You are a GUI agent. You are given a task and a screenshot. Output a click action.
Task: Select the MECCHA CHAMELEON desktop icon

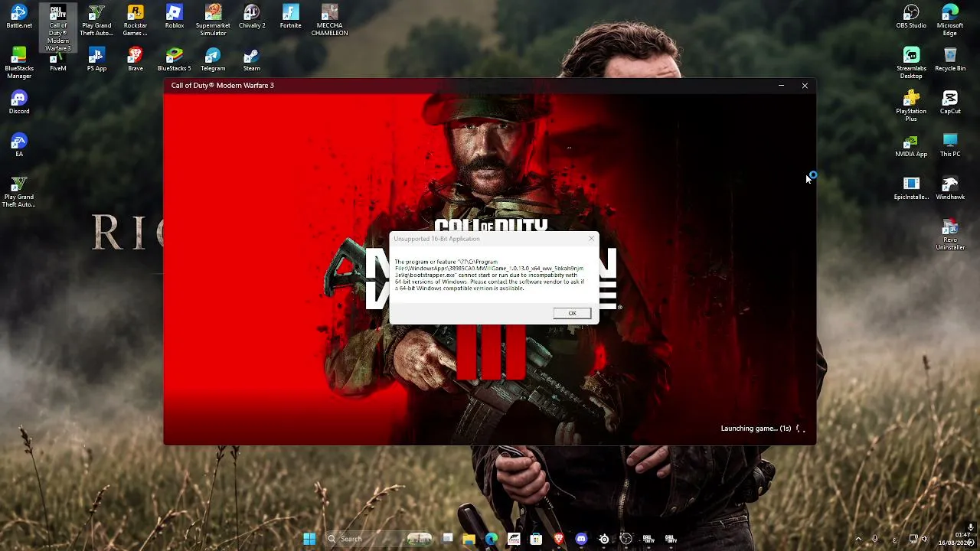329,21
